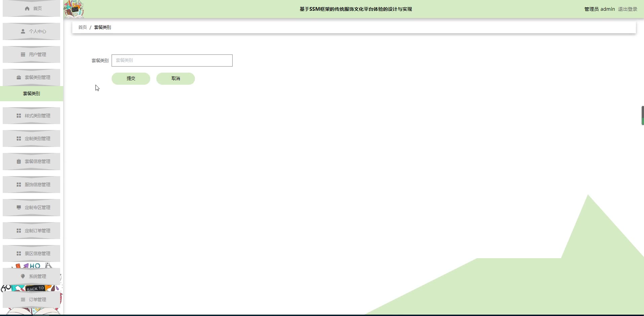The width and height of the screenshot is (644, 316).
Task: Expand 订单管理 menu
Action: coord(32,300)
